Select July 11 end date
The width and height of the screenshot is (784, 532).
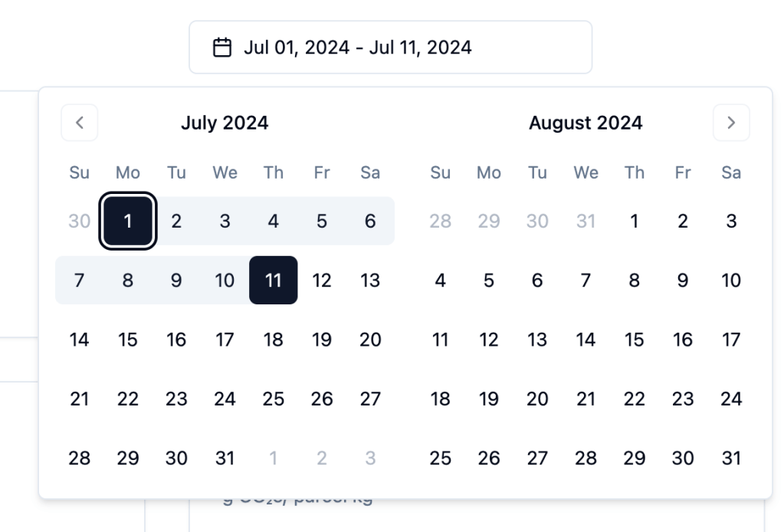[x=274, y=281]
